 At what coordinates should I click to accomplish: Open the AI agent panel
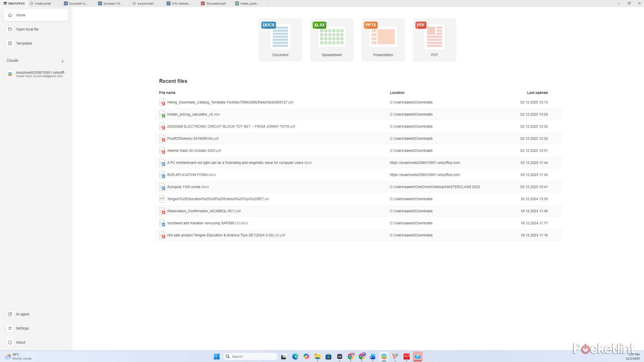coord(36,314)
